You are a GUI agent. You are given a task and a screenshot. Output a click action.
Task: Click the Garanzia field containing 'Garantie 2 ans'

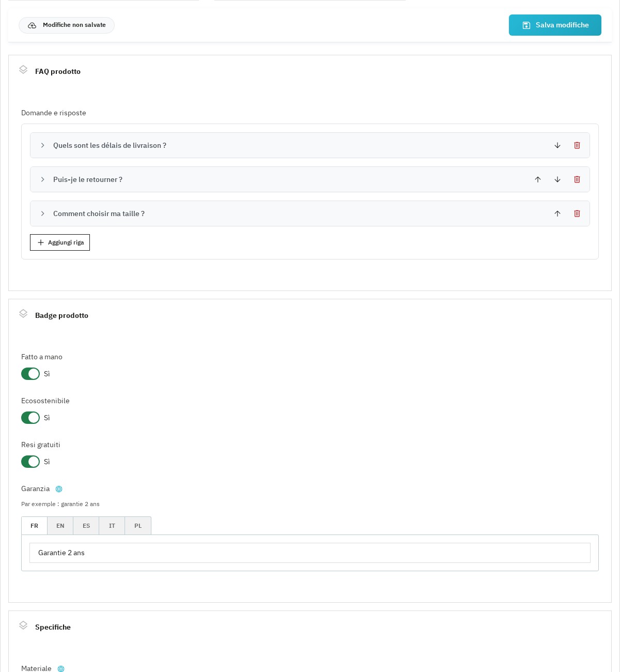point(310,553)
